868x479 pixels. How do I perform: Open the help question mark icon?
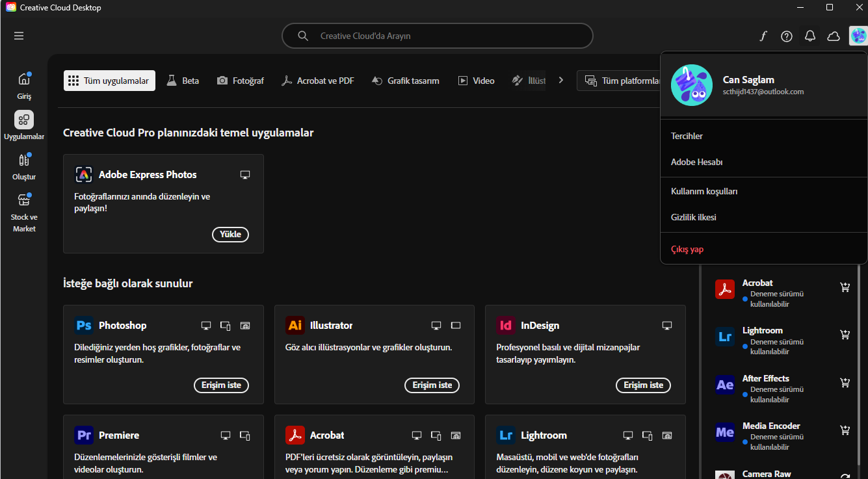coord(787,36)
